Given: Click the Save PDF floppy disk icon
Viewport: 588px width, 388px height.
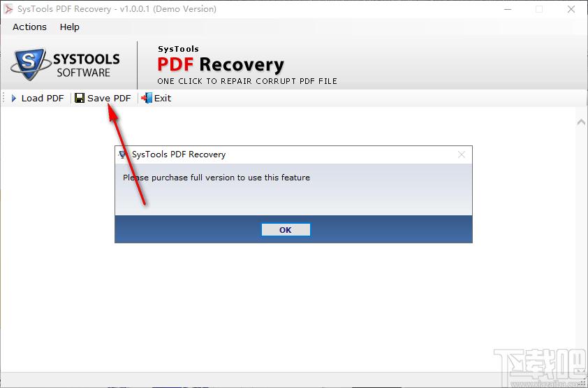Looking at the screenshot, I should pos(80,98).
